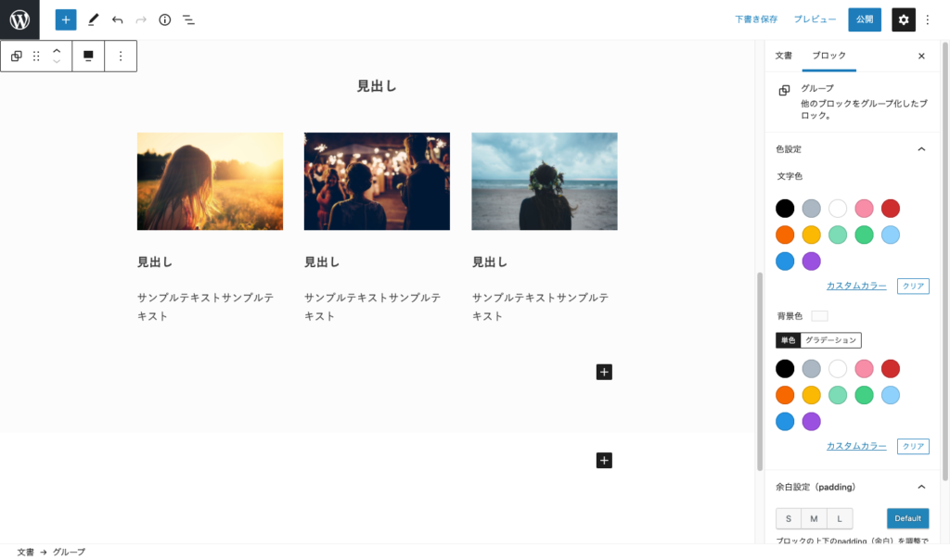The width and height of the screenshot is (950, 560).
Task: Open text color カスタムカラー link
Action: click(856, 286)
